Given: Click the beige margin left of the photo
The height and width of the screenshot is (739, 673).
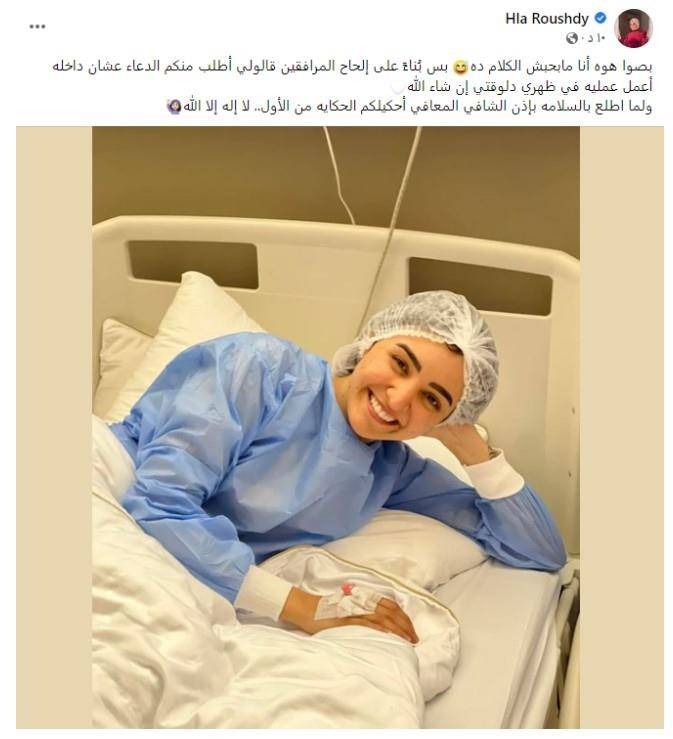Looking at the screenshot, I should click(x=54, y=427).
